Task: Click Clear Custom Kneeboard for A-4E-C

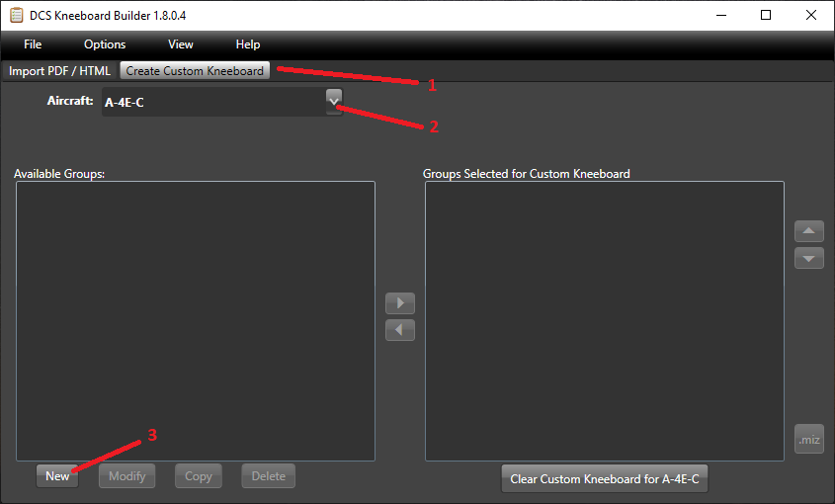Action: click(605, 478)
